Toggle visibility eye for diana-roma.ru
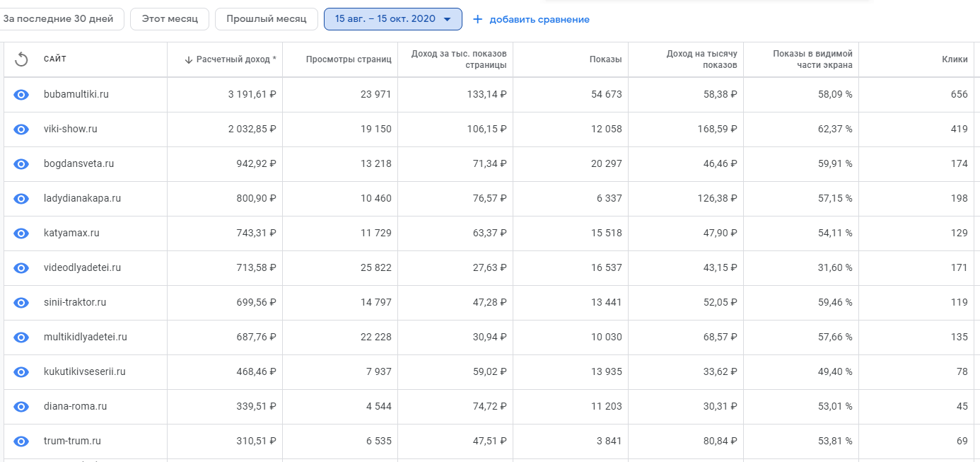This screenshot has height=462, width=980. (21, 406)
